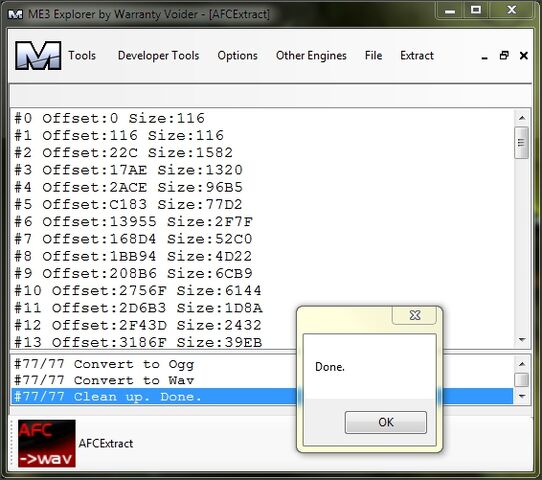
Task: Select row '#13 Offset:3186F Size:39EB'
Action: coord(263,342)
